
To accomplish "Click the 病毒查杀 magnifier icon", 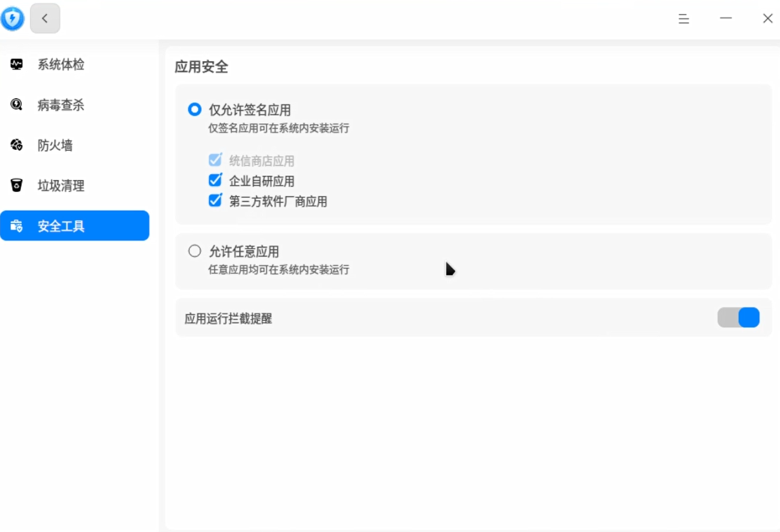I will pyautogui.click(x=16, y=105).
